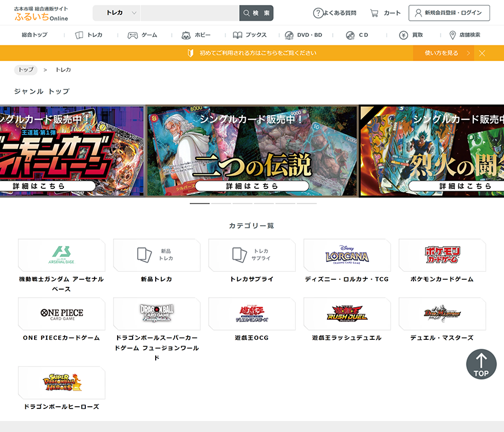Click the trading card icon beside トレカ
Screen dimensions: 504x432
click(78, 35)
